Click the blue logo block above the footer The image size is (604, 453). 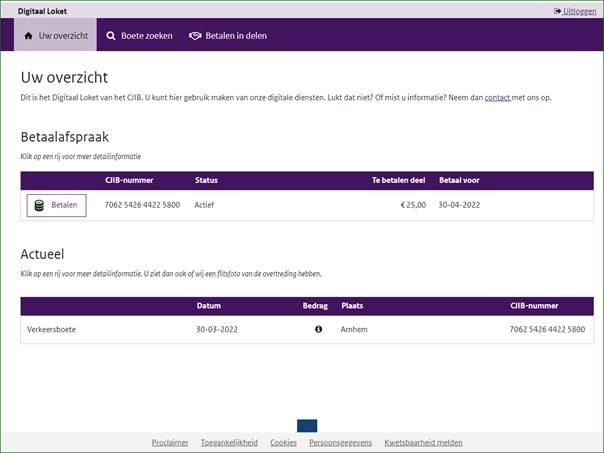point(307,425)
